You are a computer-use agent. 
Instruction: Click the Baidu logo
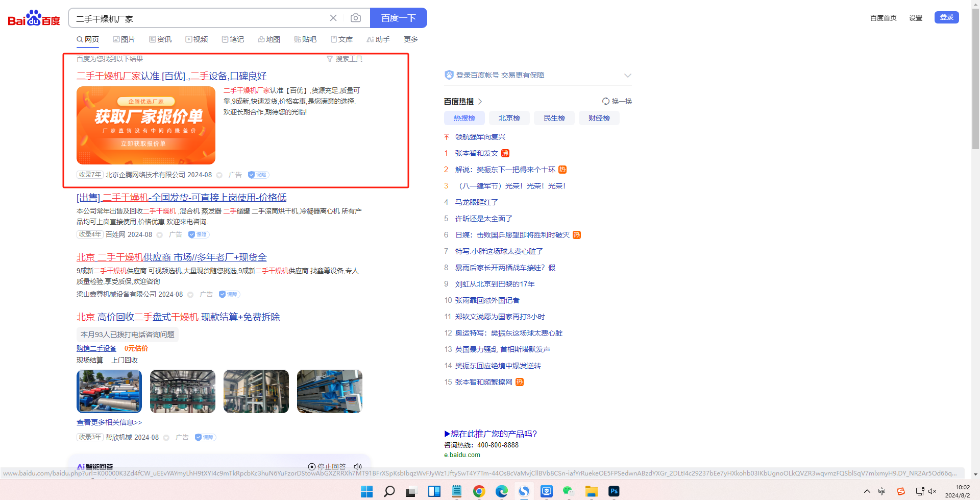tap(34, 18)
